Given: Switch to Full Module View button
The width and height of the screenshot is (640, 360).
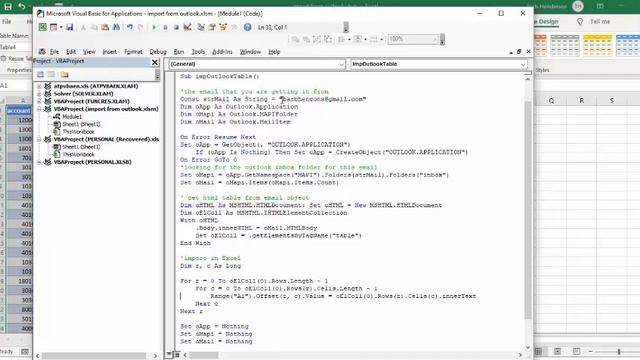Looking at the screenshot, I should click(177, 355).
